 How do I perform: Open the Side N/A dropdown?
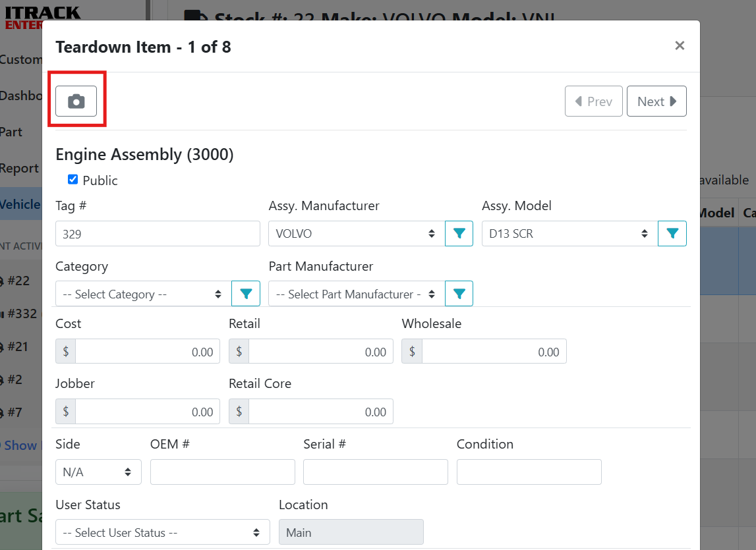pos(98,472)
